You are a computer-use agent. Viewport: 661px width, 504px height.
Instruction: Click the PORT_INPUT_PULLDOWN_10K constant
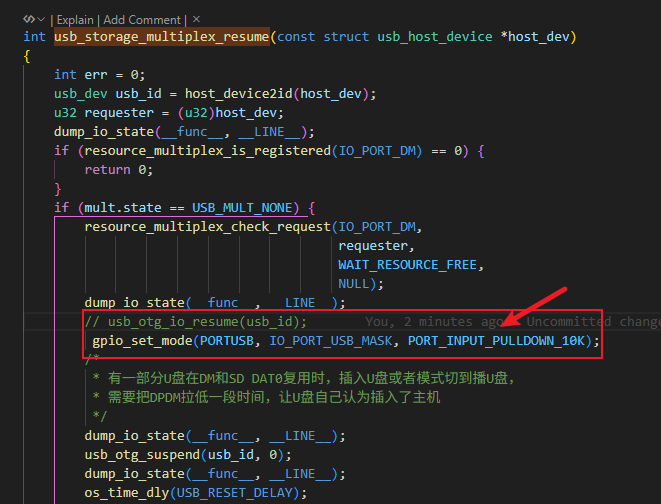click(497, 340)
